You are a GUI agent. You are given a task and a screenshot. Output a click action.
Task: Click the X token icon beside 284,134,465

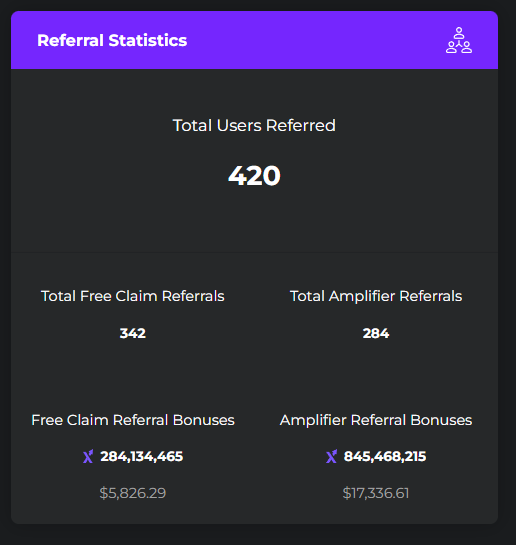(x=88, y=456)
